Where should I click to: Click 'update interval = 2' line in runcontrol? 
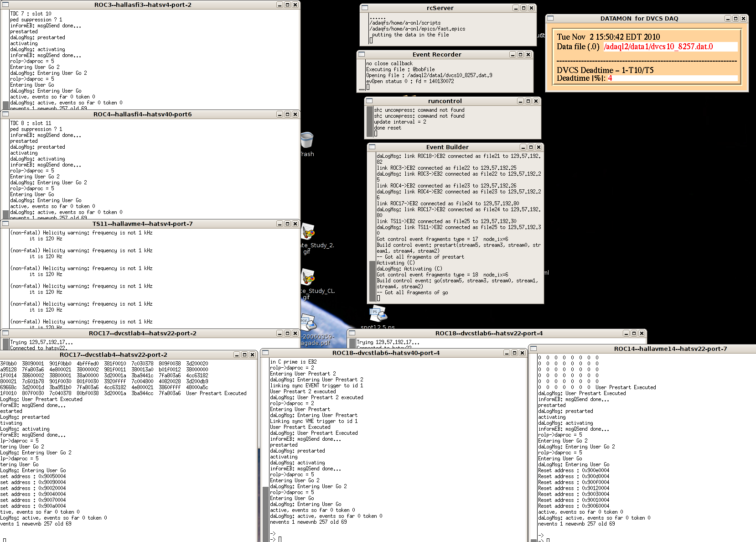(400, 122)
